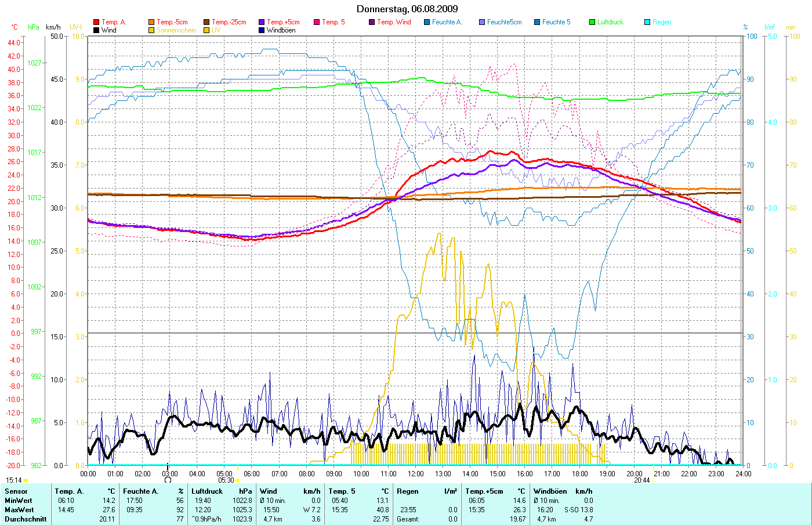Click the Feuchte A. legend label
This screenshot has height=525, width=812.
tap(447, 22)
